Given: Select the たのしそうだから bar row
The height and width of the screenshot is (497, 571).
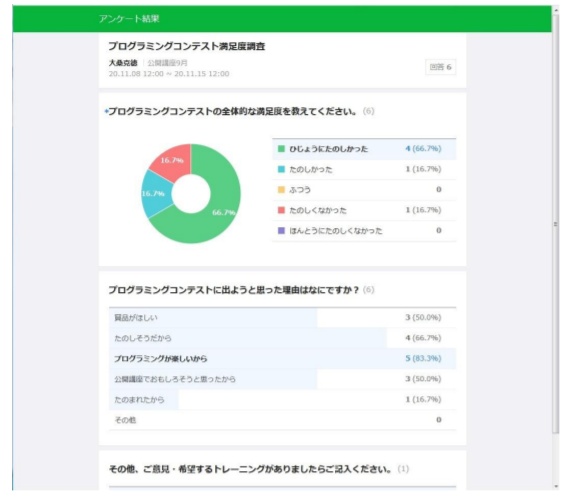Looking at the screenshot, I should (282, 338).
